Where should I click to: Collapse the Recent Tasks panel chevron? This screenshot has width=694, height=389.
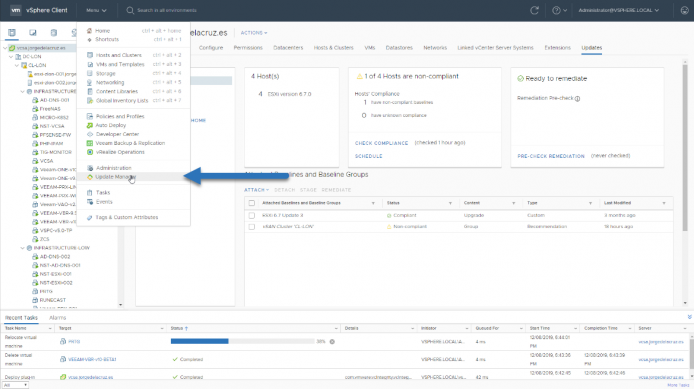tap(689, 317)
